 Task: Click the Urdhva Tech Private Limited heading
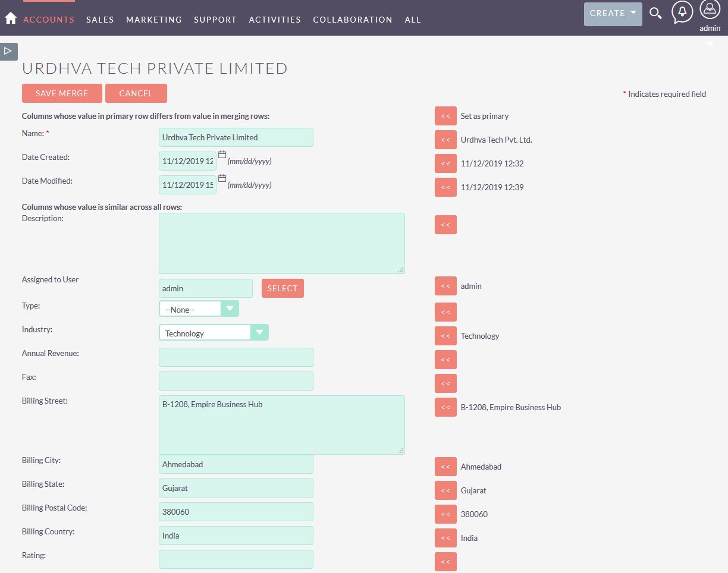155,68
